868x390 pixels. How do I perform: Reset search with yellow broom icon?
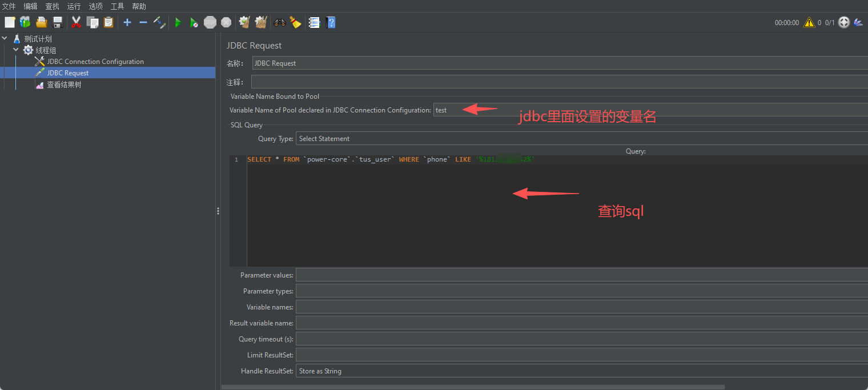click(x=295, y=22)
